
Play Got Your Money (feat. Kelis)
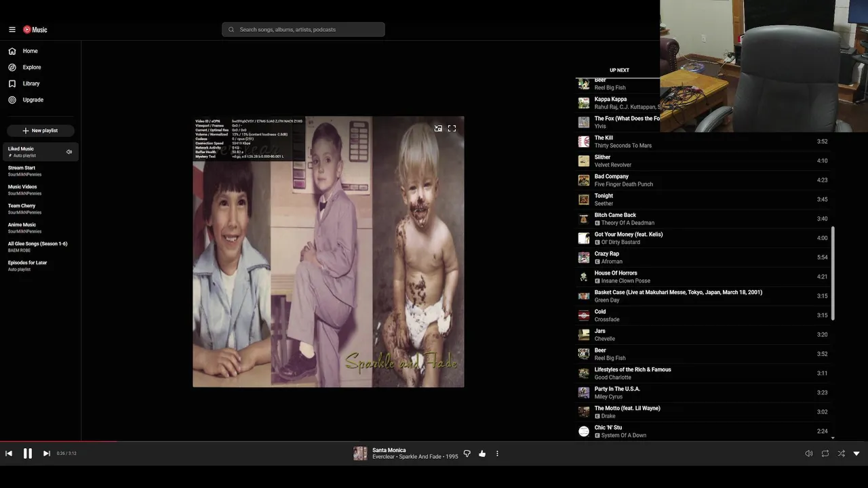[x=703, y=238]
